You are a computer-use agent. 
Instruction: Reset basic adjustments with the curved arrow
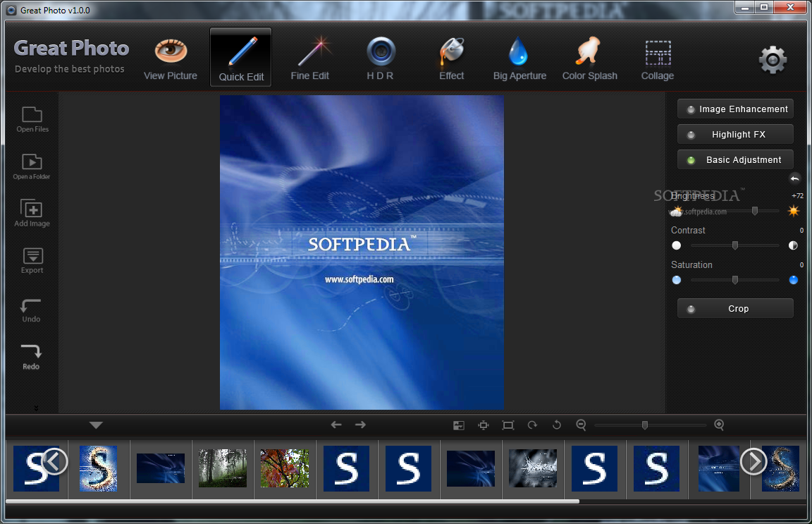tap(794, 179)
